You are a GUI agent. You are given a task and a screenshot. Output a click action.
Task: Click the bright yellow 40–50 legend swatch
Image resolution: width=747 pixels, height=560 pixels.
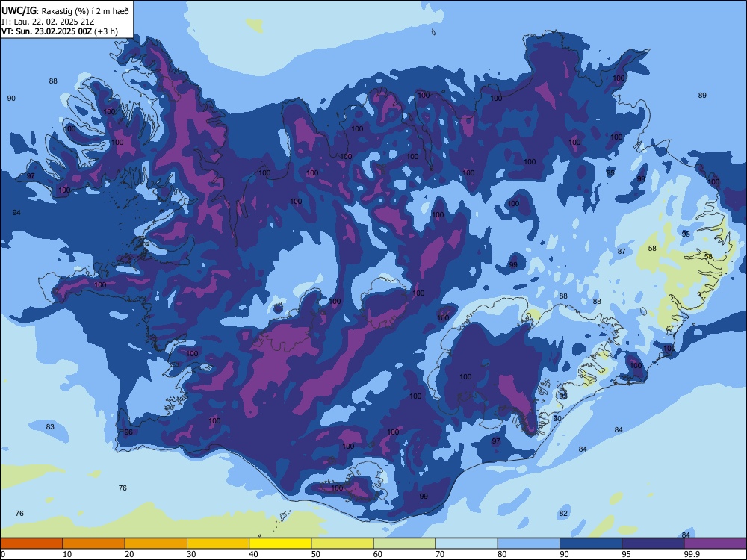coord(280,544)
